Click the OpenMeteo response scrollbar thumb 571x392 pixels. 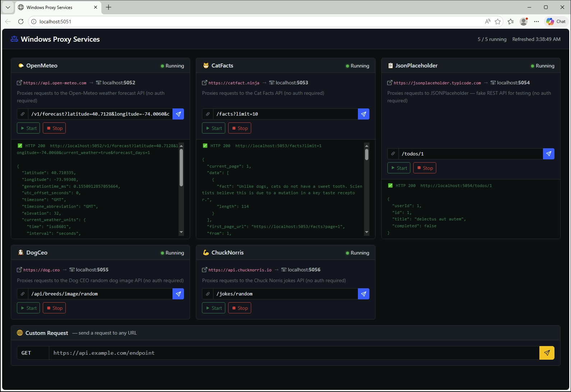181,168
